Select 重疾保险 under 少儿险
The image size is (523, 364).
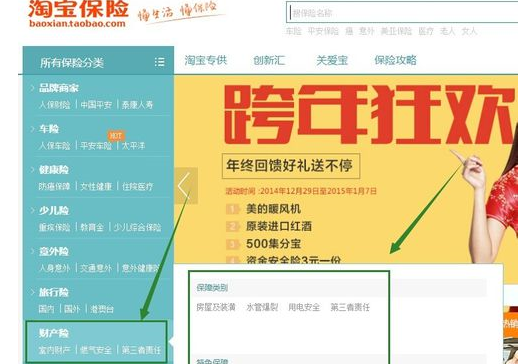pyautogui.click(x=54, y=227)
